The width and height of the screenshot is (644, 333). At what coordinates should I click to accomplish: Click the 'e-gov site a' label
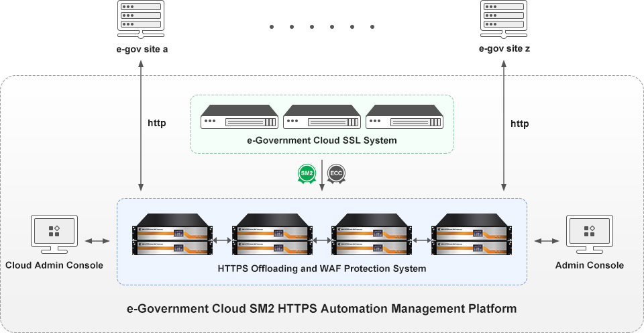pyautogui.click(x=142, y=49)
